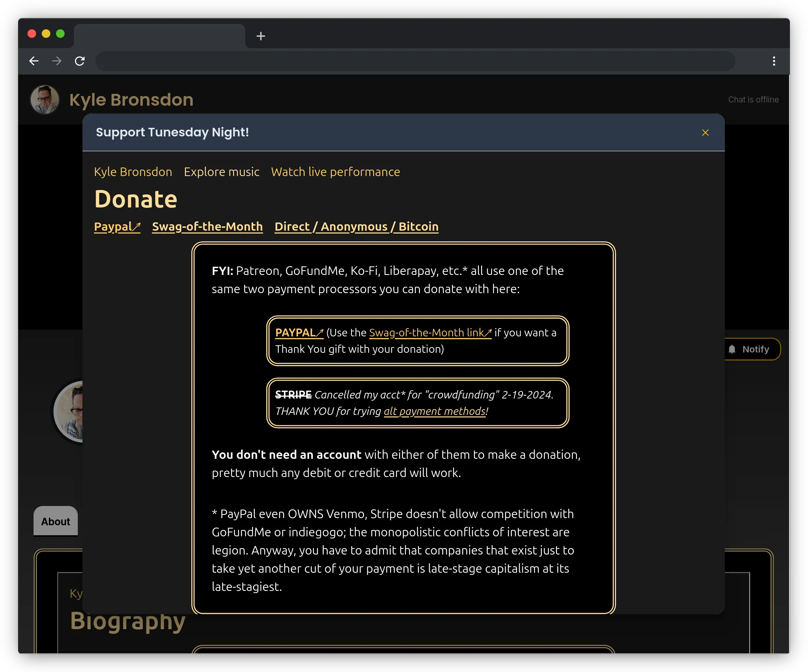The width and height of the screenshot is (808, 672).
Task: Click Watch live performance
Action: [x=335, y=172]
